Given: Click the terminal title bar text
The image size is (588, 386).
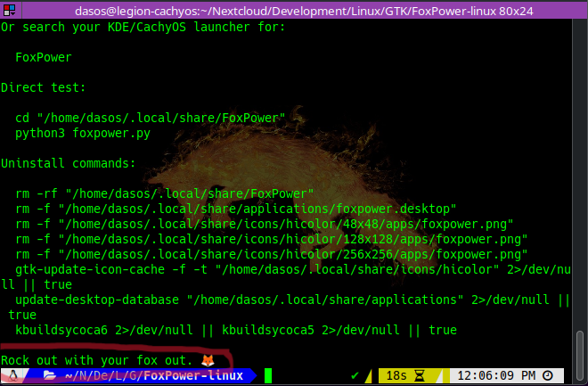Looking at the screenshot, I should pos(304,11).
